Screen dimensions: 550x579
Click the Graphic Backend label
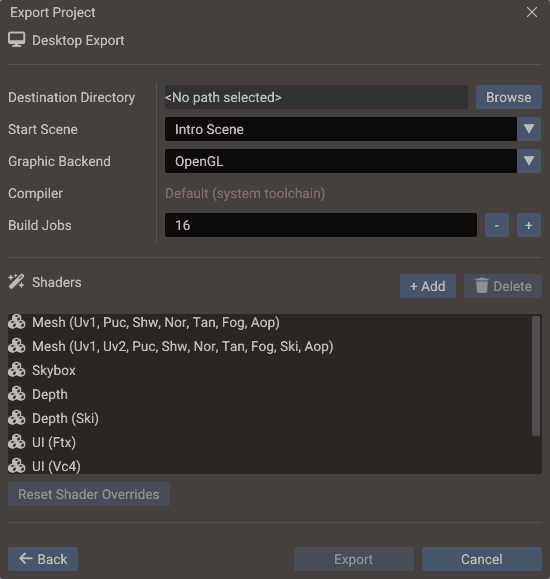tap(59, 161)
